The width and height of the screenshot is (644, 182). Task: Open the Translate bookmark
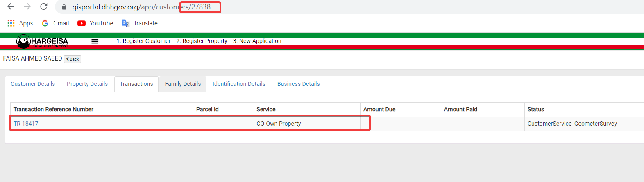tap(140, 23)
